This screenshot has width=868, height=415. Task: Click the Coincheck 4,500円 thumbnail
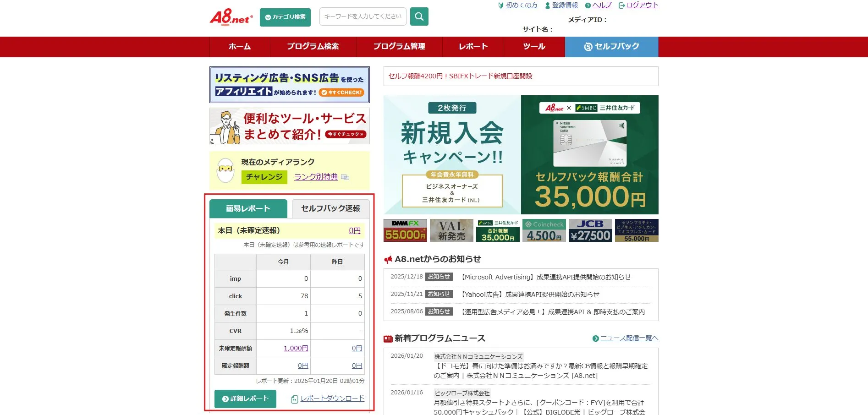coord(544,230)
